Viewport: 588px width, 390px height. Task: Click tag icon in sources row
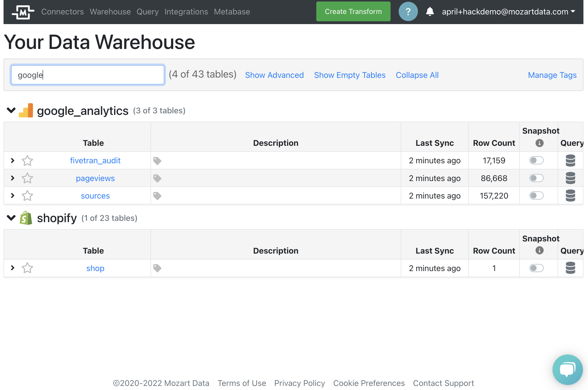[x=157, y=196]
